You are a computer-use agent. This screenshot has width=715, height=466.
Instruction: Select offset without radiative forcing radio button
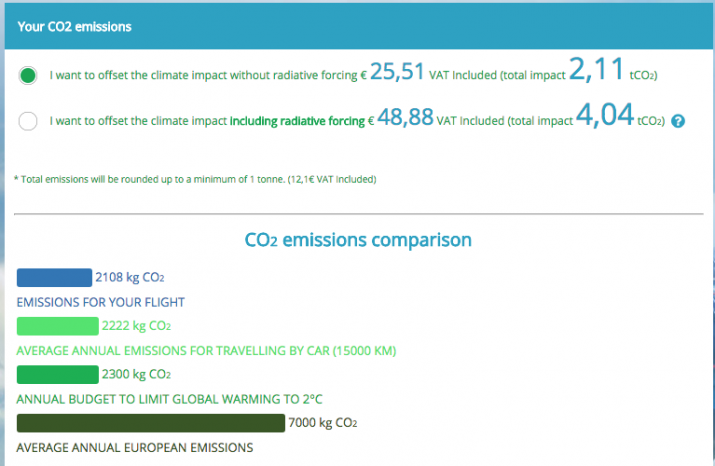[x=28, y=75]
